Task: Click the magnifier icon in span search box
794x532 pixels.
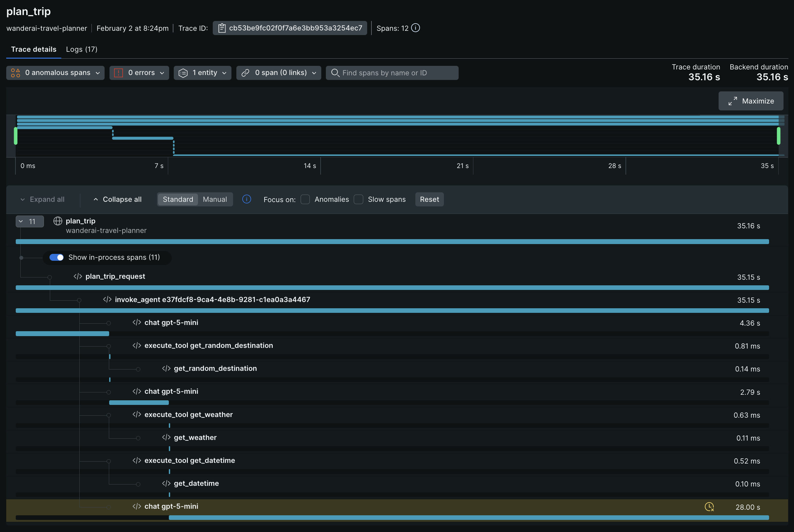Action: pyautogui.click(x=335, y=73)
